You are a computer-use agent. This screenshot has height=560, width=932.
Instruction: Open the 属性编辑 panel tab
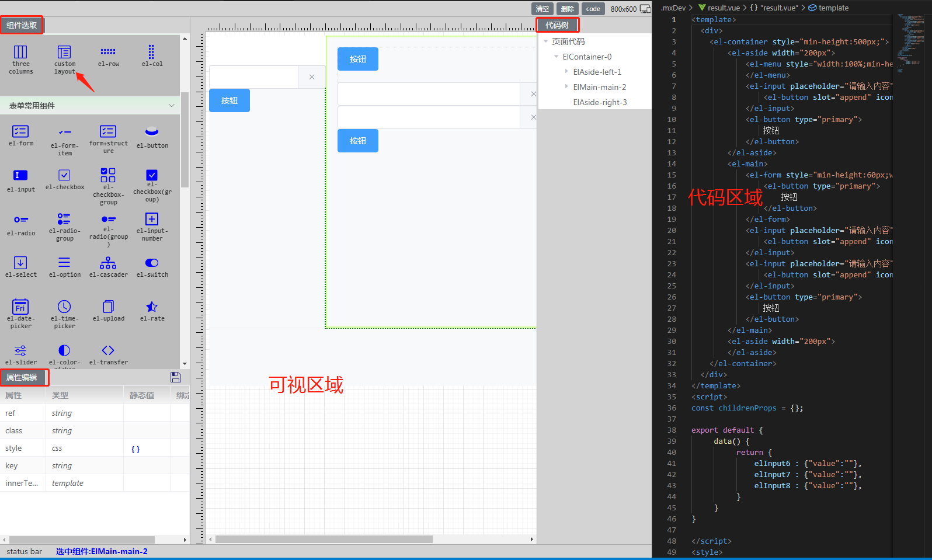coord(22,377)
